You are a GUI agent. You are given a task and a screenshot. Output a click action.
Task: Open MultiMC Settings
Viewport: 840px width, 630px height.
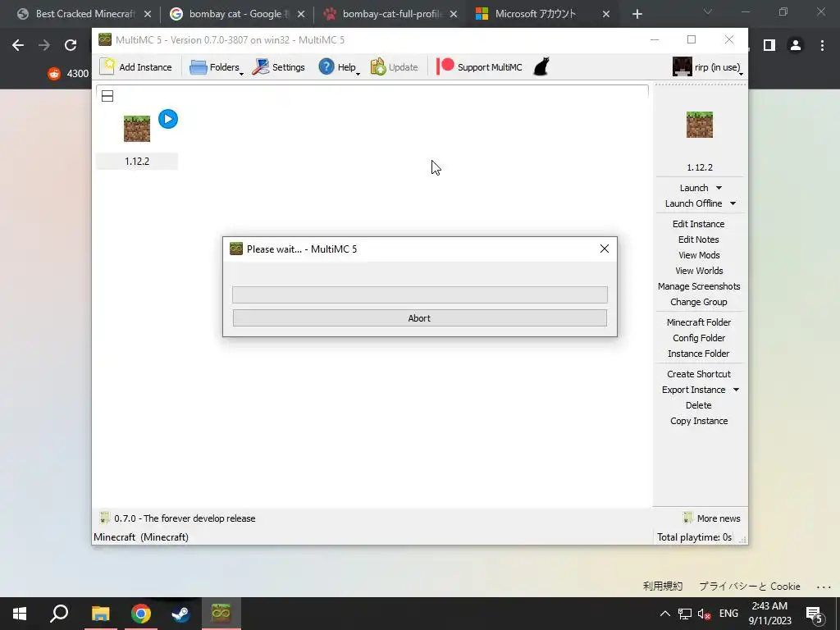tap(279, 67)
